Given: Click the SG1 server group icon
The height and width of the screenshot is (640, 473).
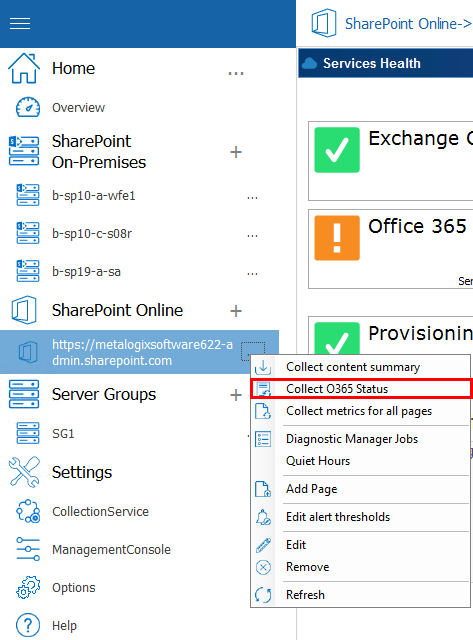Looking at the screenshot, I should tap(28, 433).
